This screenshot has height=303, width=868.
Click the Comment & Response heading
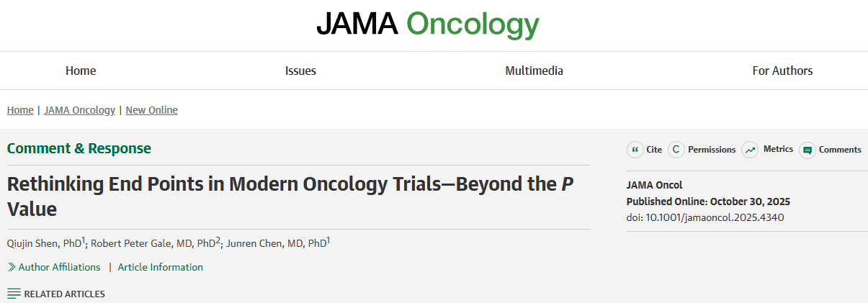coord(79,148)
